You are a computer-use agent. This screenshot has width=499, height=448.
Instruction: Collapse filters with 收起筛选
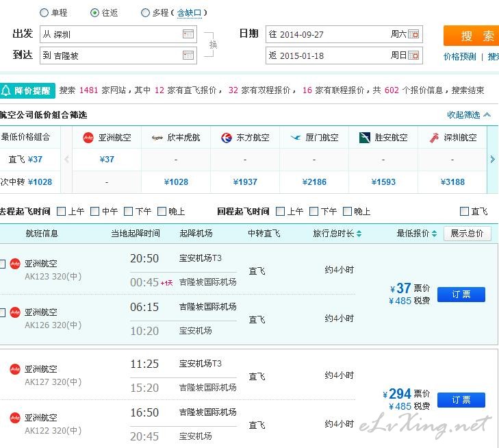[x=469, y=114]
